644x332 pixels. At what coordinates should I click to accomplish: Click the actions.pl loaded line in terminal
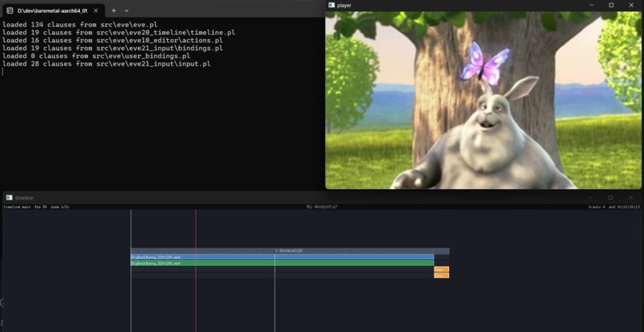[x=113, y=40]
